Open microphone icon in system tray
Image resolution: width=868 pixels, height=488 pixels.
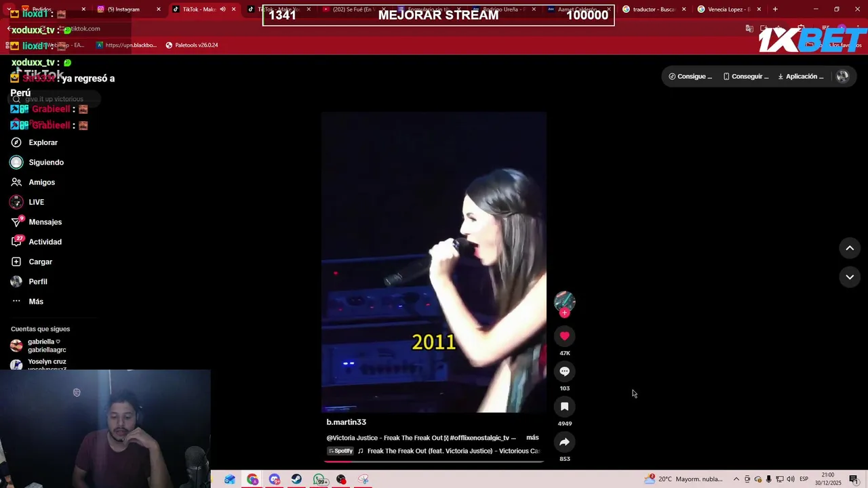(x=769, y=479)
